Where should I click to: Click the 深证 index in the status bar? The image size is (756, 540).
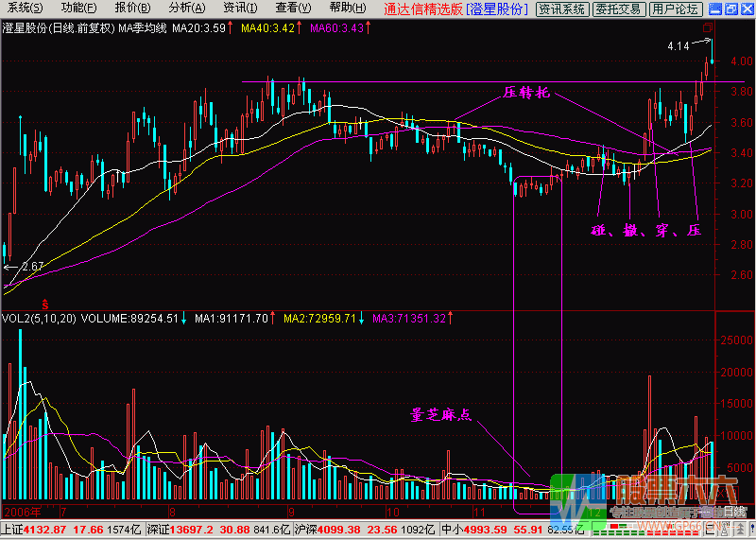click(150, 530)
